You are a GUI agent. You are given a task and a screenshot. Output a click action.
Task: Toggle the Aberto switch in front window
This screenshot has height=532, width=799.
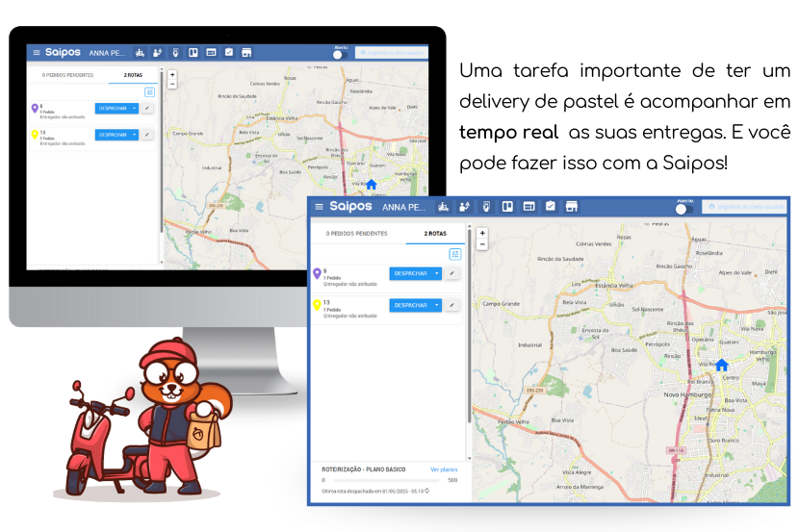click(683, 209)
